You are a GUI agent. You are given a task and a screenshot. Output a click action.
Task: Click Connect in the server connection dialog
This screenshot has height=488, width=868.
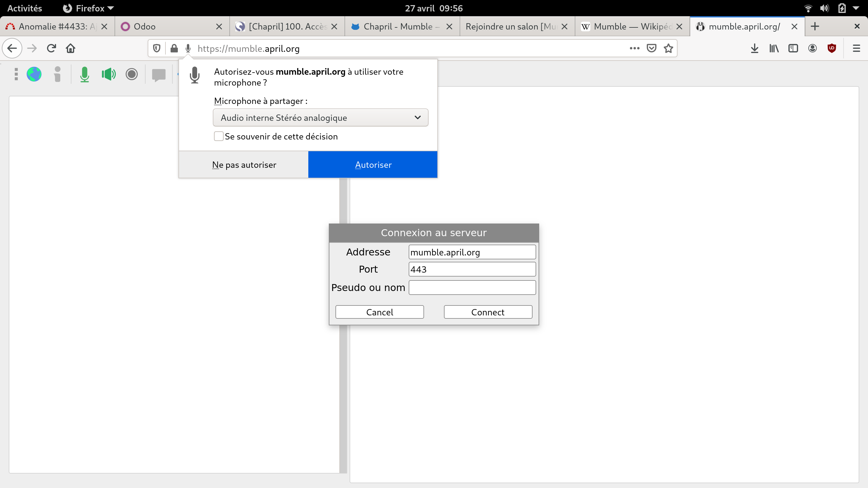pos(488,312)
